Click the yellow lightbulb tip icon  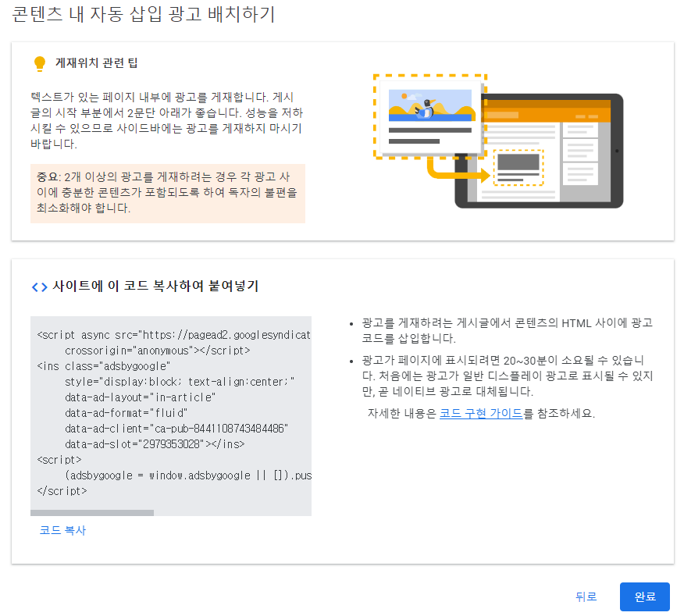(40, 64)
